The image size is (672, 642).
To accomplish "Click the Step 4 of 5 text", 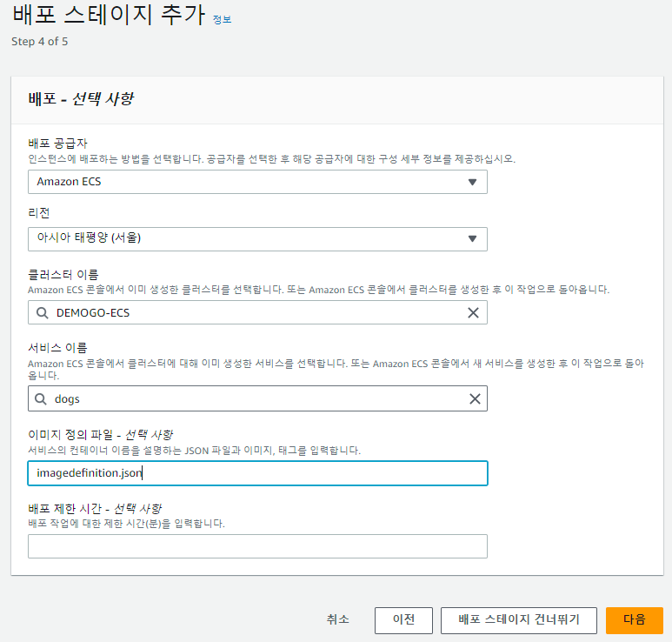I will pos(39,42).
